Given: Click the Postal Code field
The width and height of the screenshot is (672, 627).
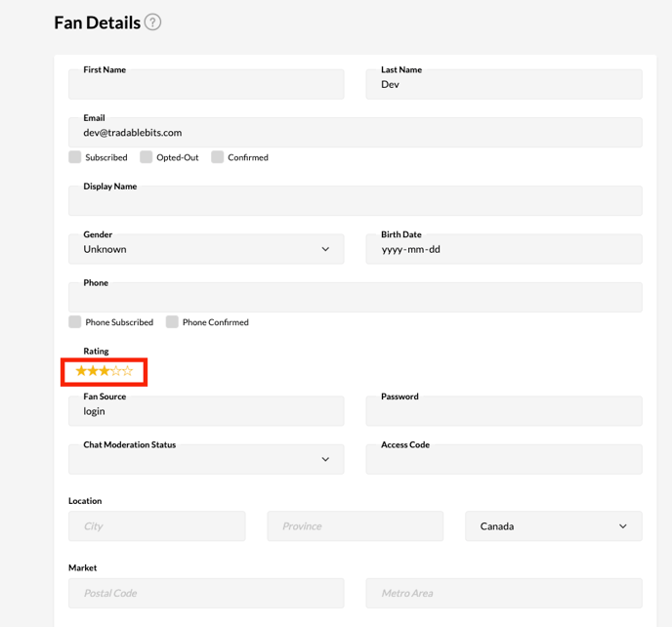Looking at the screenshot, I should click(206, 593).
